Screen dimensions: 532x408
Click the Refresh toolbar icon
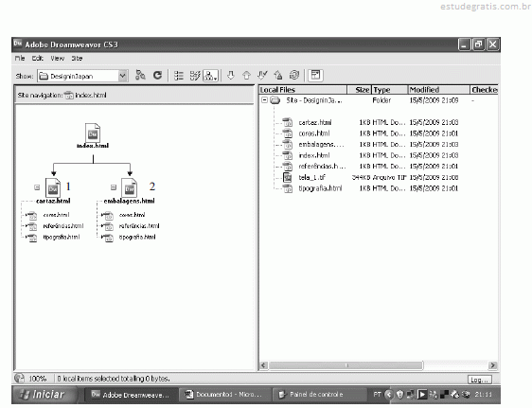(157, 76)
